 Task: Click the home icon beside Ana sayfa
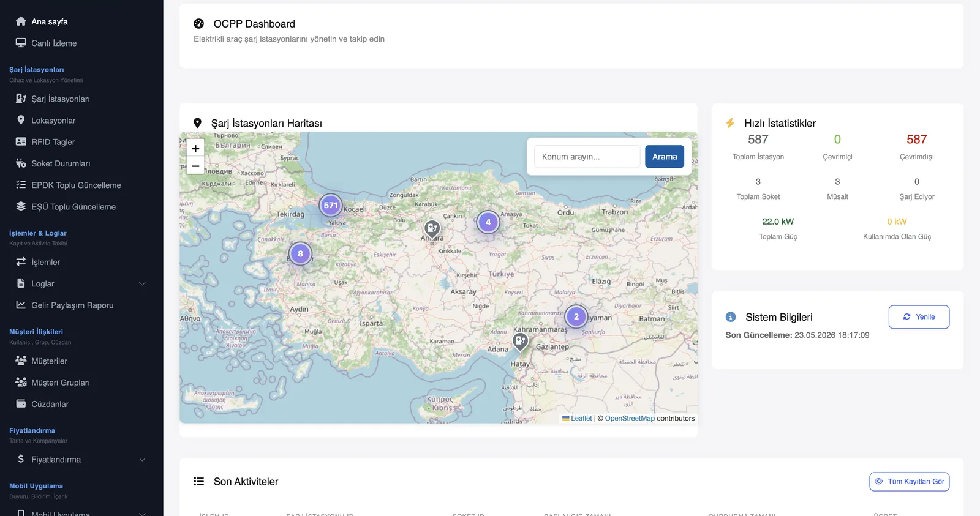click(x=21, y=21)
